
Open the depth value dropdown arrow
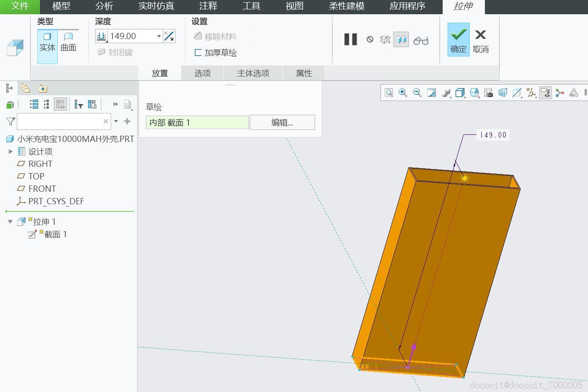(159, 36)
